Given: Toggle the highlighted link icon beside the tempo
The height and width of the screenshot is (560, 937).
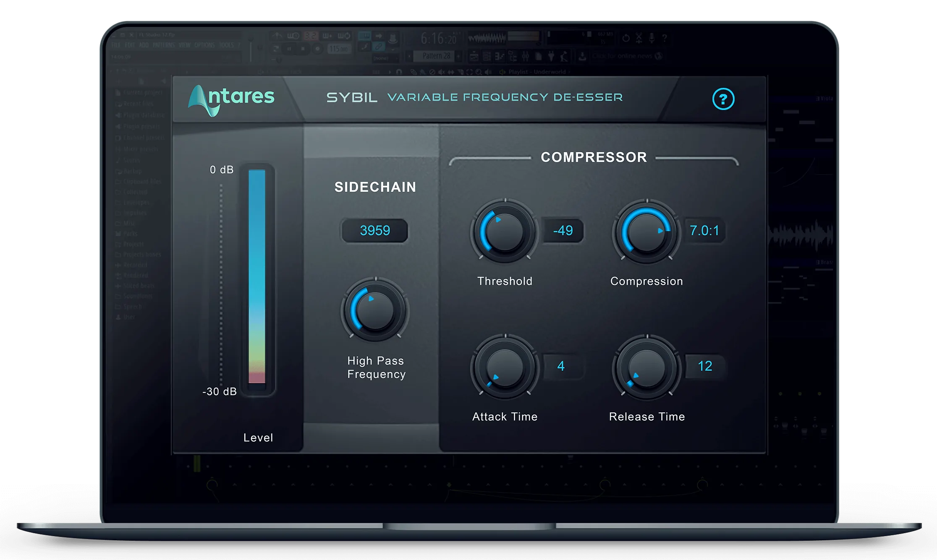Looking at the screenshot, I should (378, 47).
